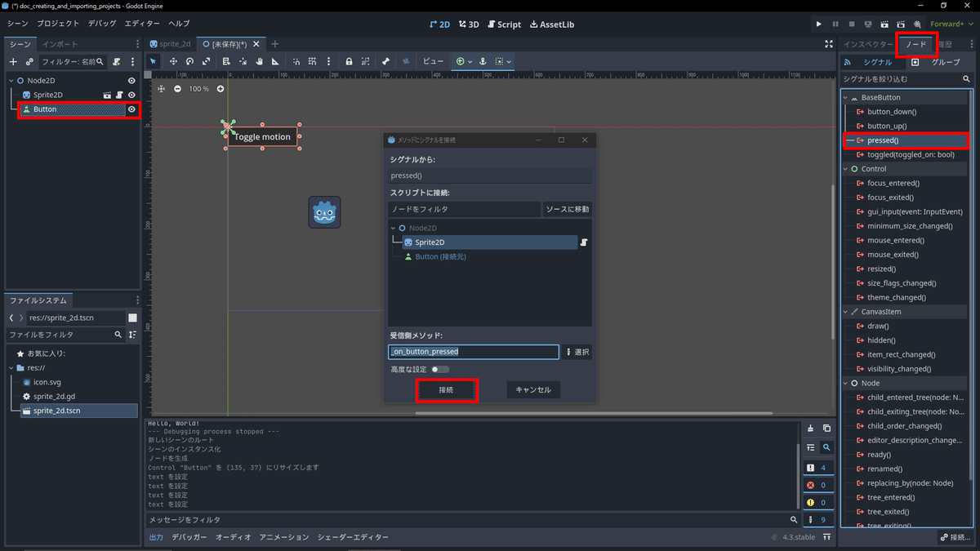The height and width of the screenshot is (551, 980).
Task: Open the skeleton bone options icon
Action: tap(385, 61)
